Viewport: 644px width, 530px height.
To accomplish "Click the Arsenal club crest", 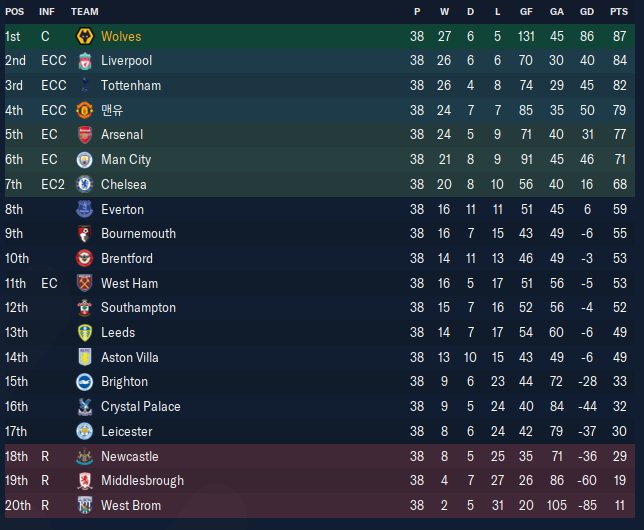I will 85,135.
